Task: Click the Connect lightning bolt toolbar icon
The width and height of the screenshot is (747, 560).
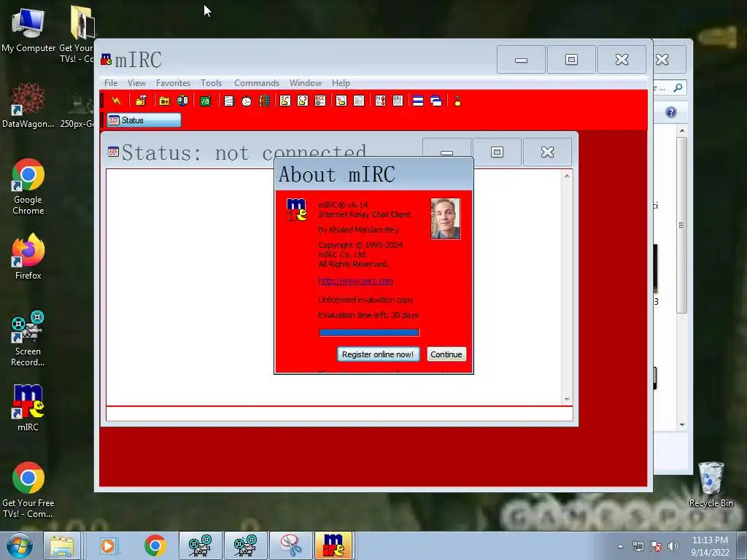Action: tap(116, 101)
